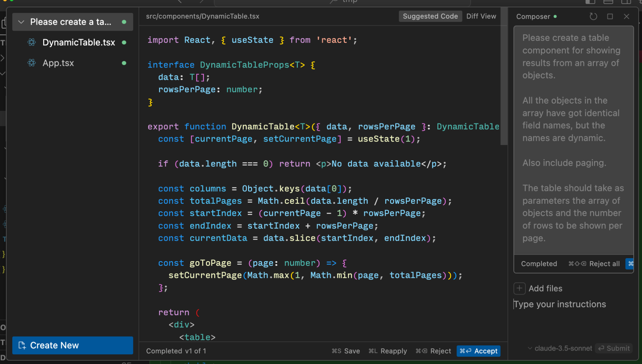642x364 pixels.
Task: Maximize the Composer panel using square icon
Action: point(610,16)
